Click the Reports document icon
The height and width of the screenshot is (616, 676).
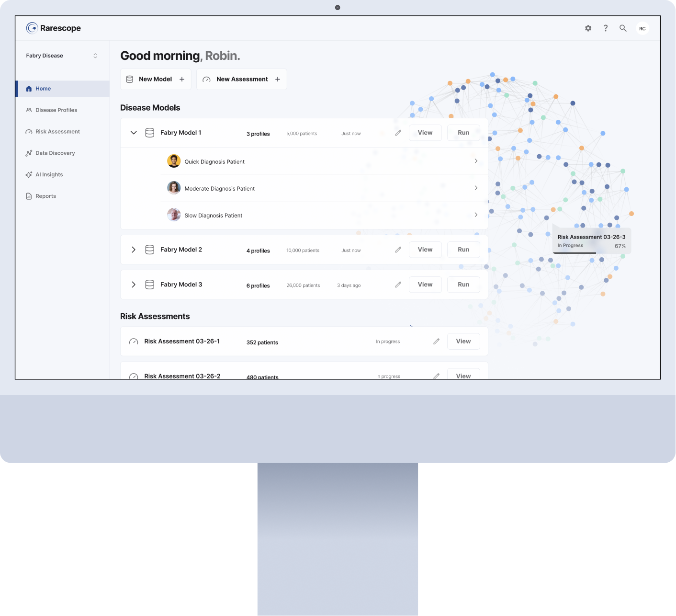[x=29, y=196]
